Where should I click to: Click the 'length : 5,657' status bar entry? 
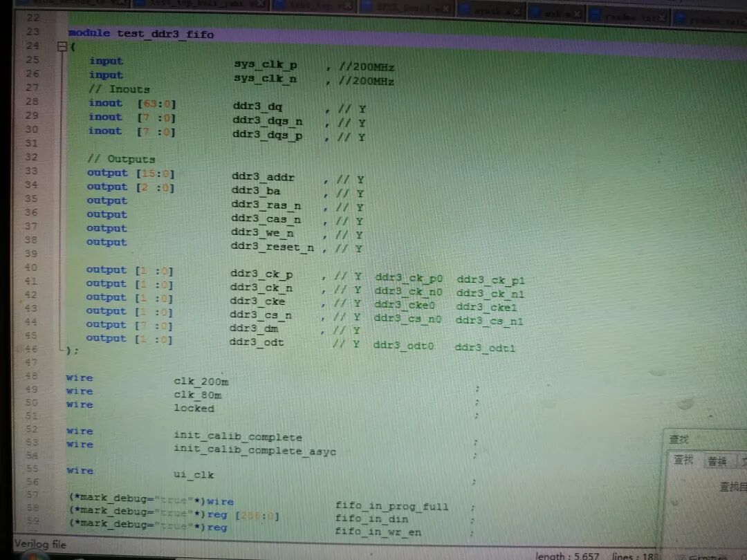coord(567,555)
